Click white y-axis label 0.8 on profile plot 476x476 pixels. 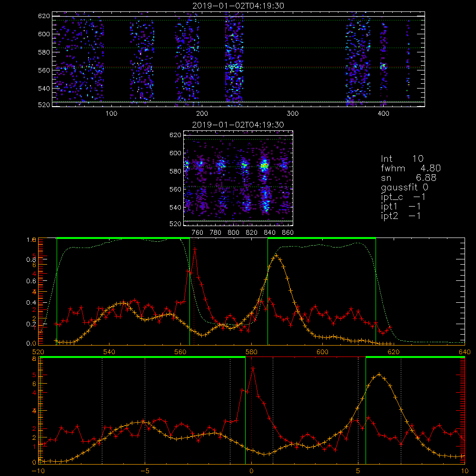pyautogui.click(x=31, y=259)
